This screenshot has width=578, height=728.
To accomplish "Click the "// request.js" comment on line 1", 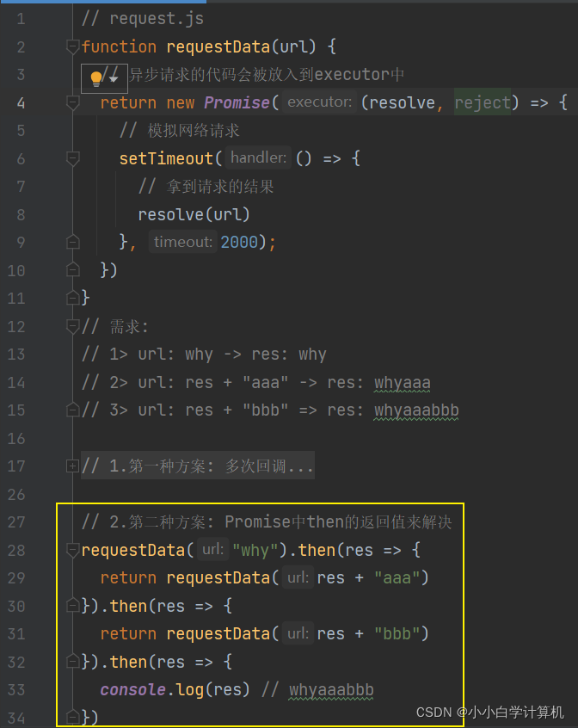I will [143, 19].
